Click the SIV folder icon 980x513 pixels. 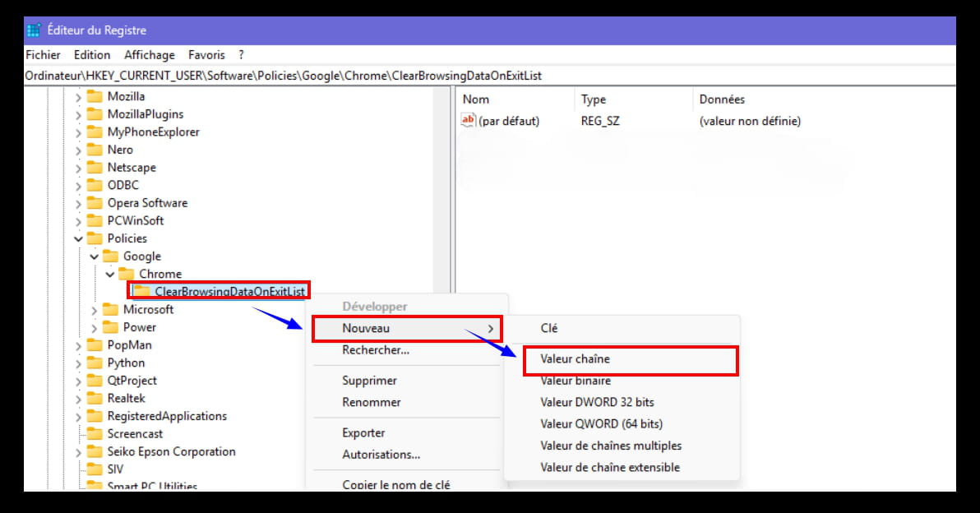coord(95,469)
